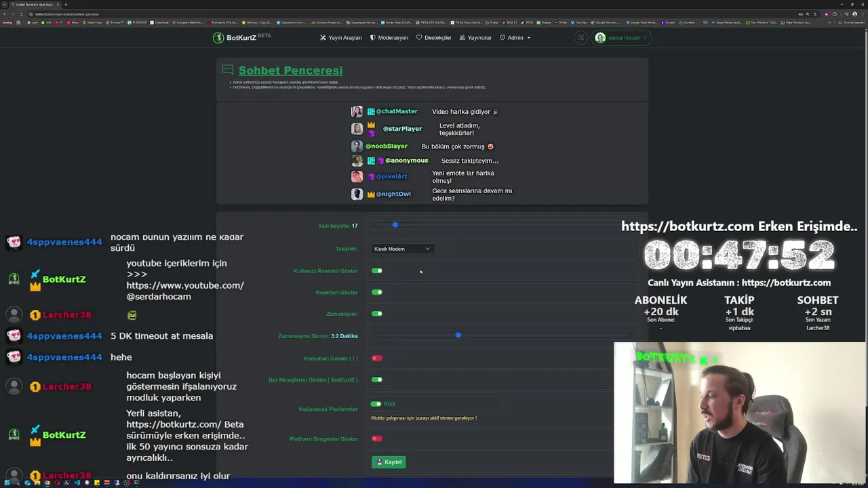Open a new browser tab with plus button

point(66,4)
